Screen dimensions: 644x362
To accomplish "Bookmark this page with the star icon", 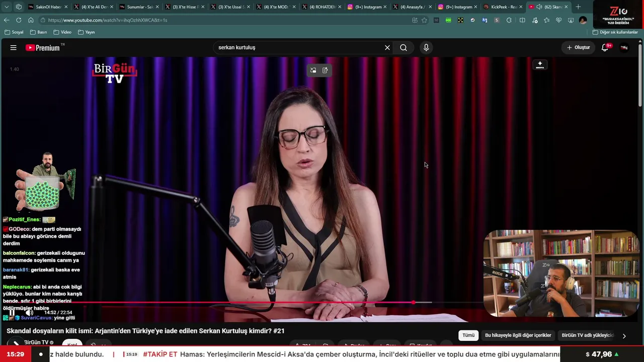I will [424, 20].
